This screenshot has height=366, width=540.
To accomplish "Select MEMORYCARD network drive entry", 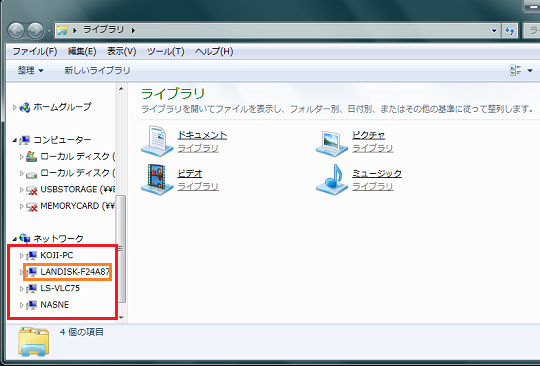I will [x=77, y=206].
